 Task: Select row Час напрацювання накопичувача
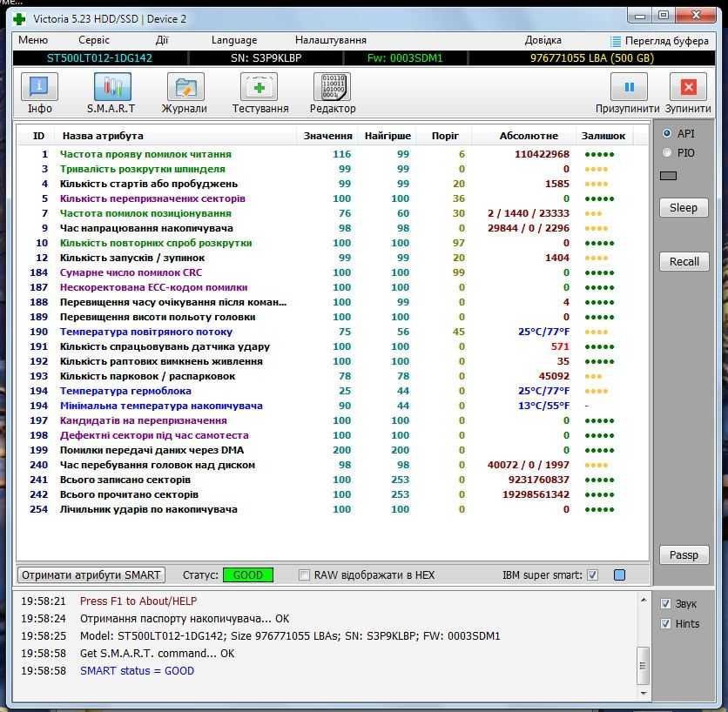pos(332,228)
